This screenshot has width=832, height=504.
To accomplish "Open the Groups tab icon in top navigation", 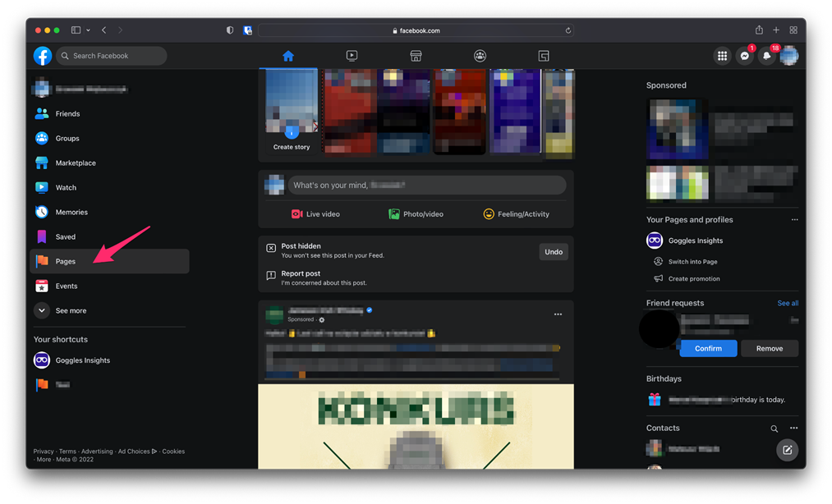I will click(480, 56).
